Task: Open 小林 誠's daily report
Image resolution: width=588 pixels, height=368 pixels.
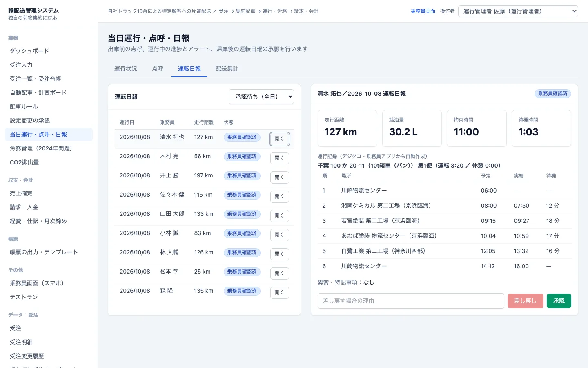Action: 280,235
